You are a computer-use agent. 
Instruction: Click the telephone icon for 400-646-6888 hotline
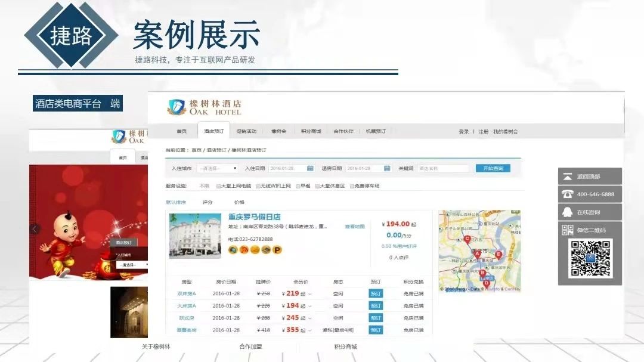(x=568, y=193)
